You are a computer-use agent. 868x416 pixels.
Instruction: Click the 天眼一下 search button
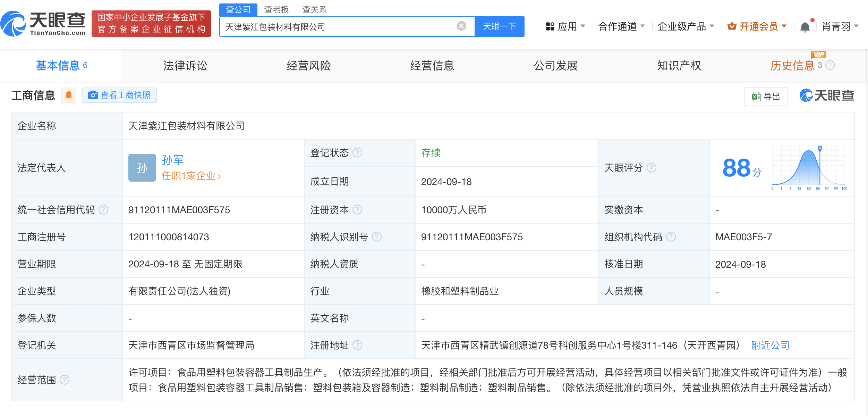pos(499,26)
